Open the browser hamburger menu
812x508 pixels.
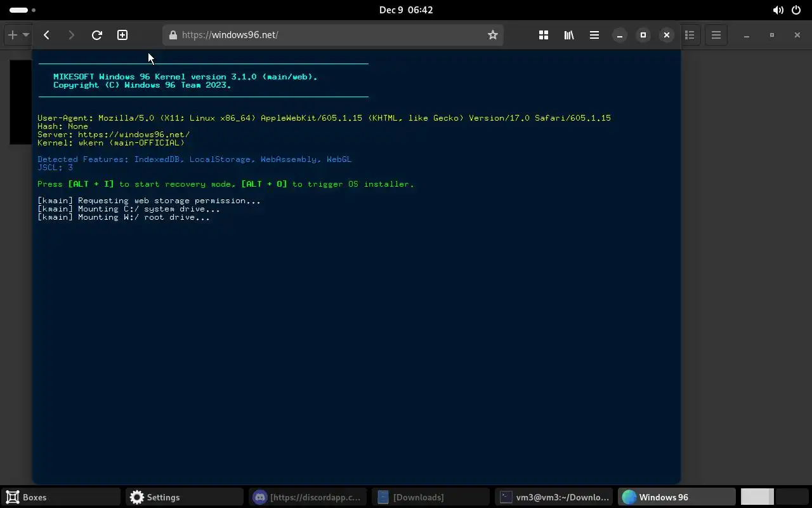coord(594,35)
